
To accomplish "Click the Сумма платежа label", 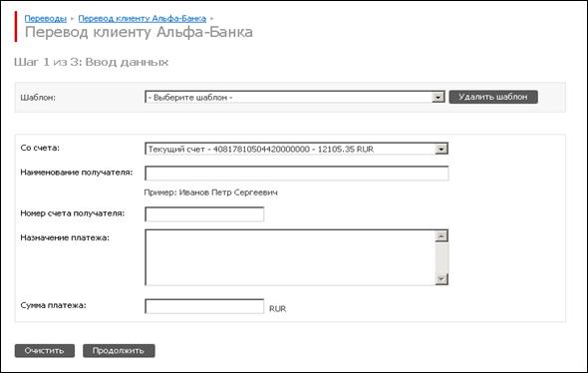I will pos(53,305).
